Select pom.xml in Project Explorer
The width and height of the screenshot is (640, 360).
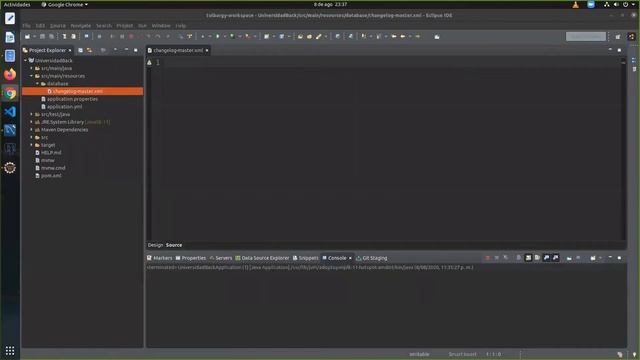pyautogui.click(x=51, y=176)
